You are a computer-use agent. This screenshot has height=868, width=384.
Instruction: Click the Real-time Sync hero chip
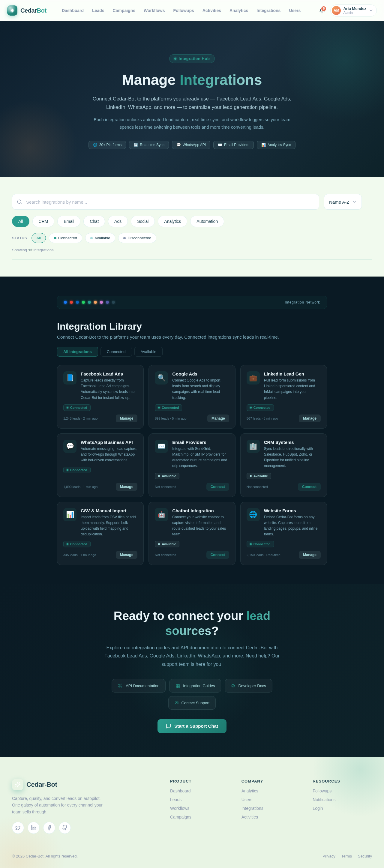[149, 145]
